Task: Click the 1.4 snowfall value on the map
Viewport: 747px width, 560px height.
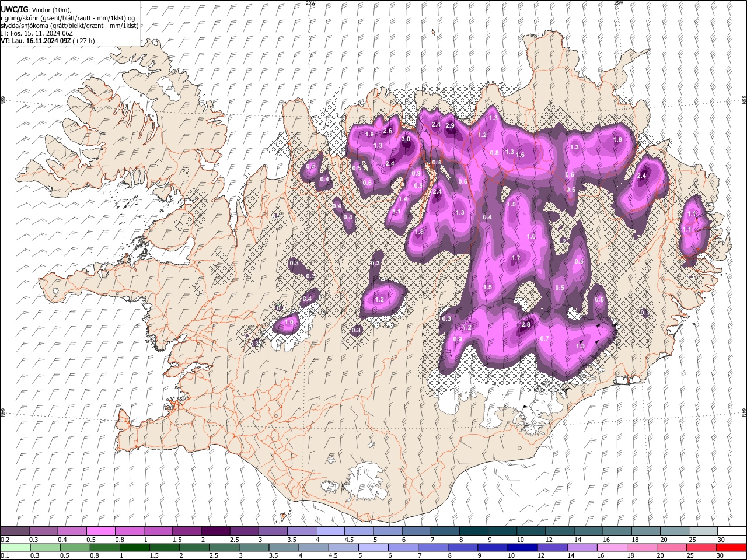Action: tap(403, 199)
